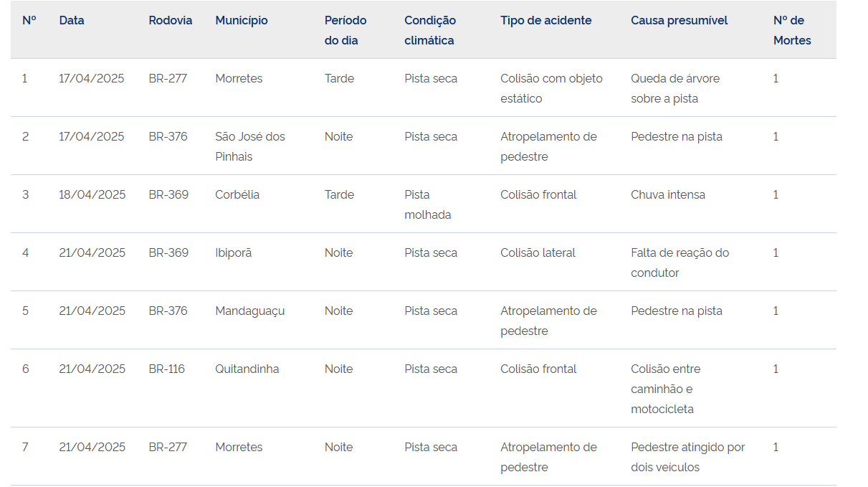Click the "Queda de árvore sobre a pista" cell
The height and width of the screenshot is (487, 868).
tap(675, 88)
